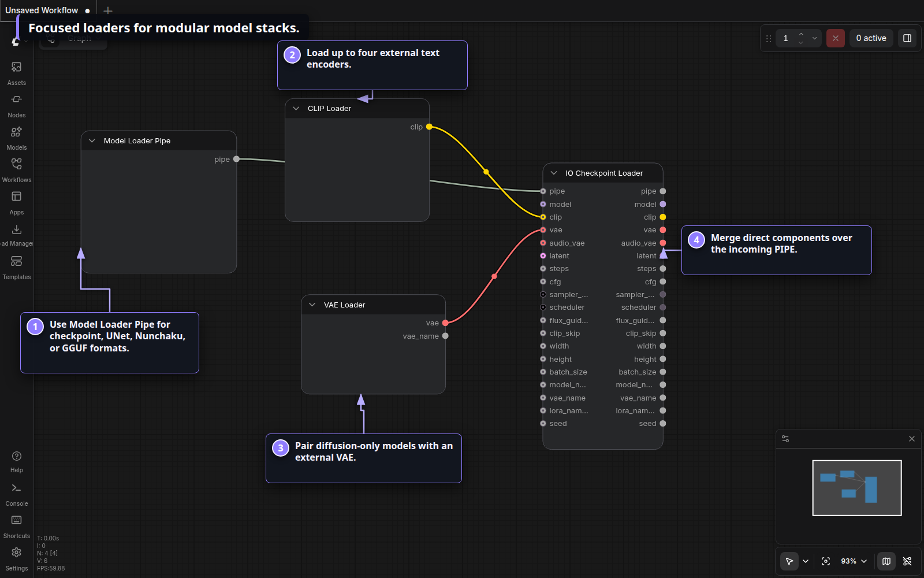Click the clip output port on CLIP Loader

click(429, 127)
